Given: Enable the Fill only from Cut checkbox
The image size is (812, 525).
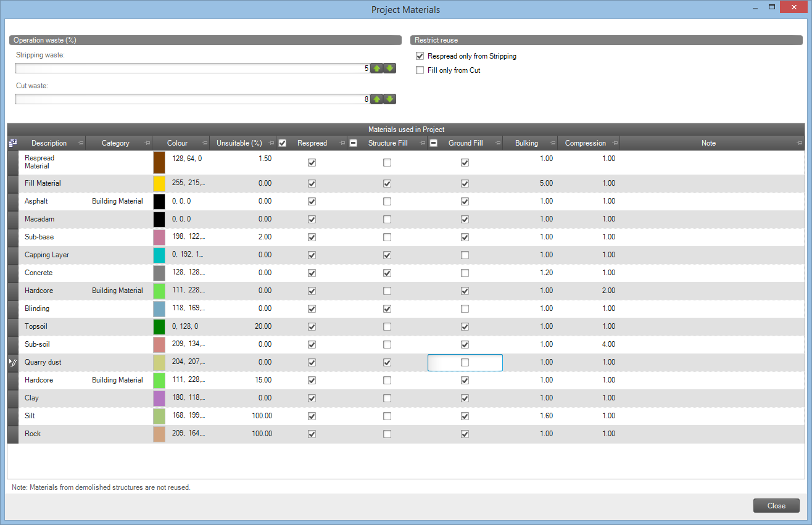Looking at the screenshot, I should (420, 70).
